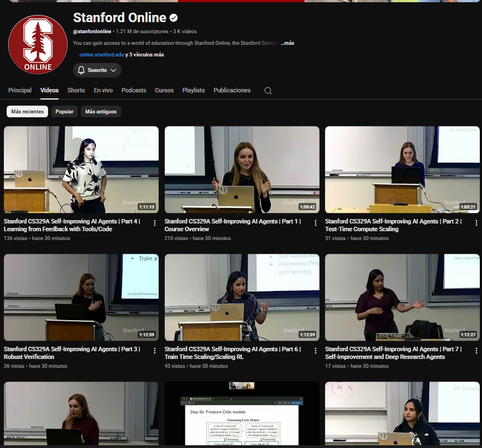Open Part 1 Course Overview video title
The image size is (482, 448).
(233, 225)
